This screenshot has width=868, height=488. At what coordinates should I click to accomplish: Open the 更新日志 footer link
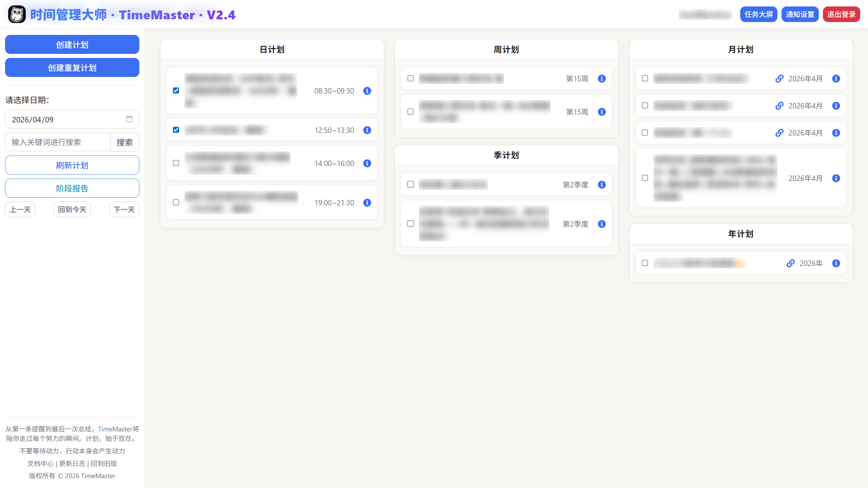point(72,463)
